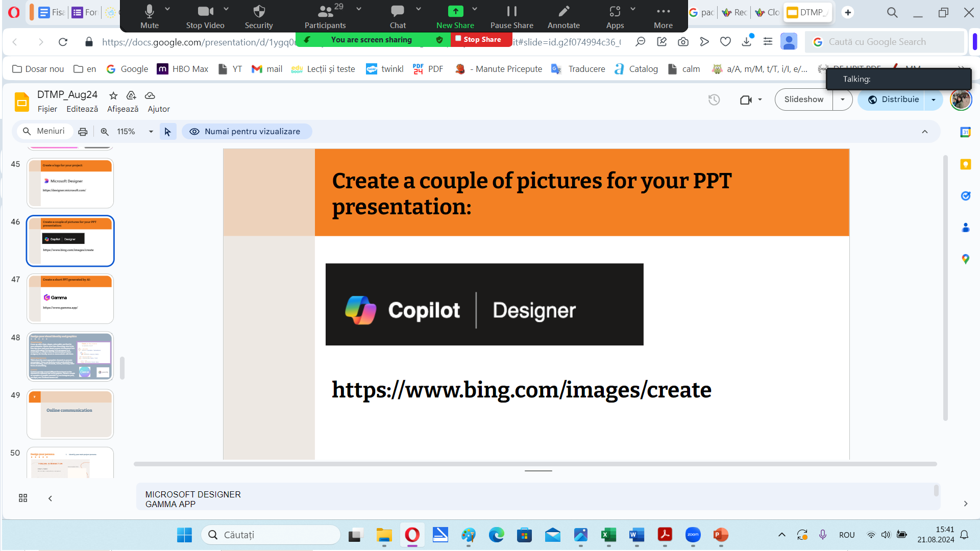Switch to slide grid view

(23, 498)
